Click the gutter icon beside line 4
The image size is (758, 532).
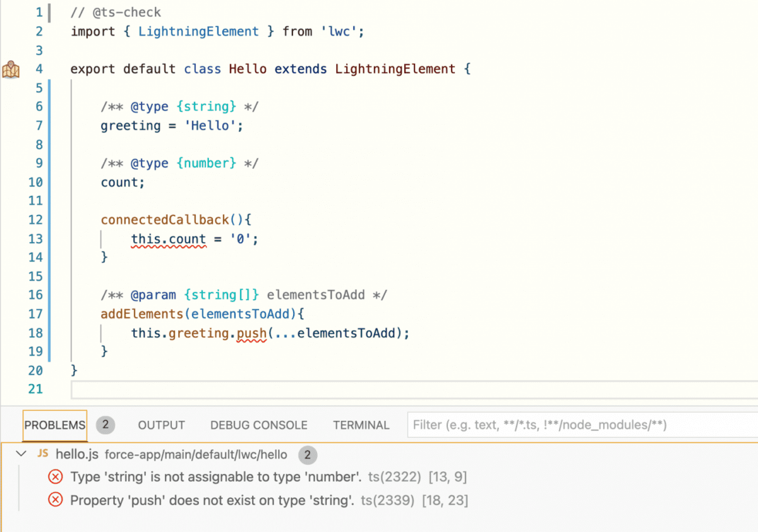click(x=11, y=69)
